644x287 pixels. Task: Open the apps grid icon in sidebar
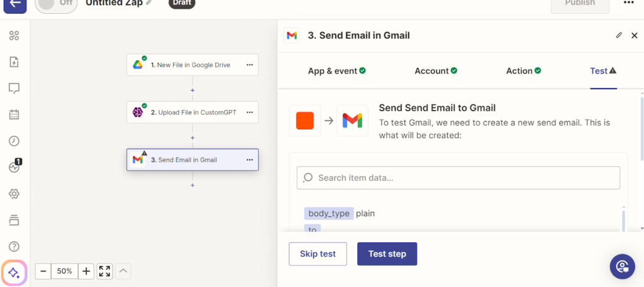tap(14, 35)
